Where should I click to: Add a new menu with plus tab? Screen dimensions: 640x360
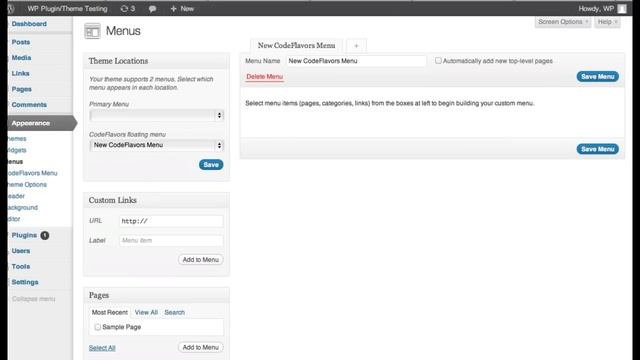(356, 46)
